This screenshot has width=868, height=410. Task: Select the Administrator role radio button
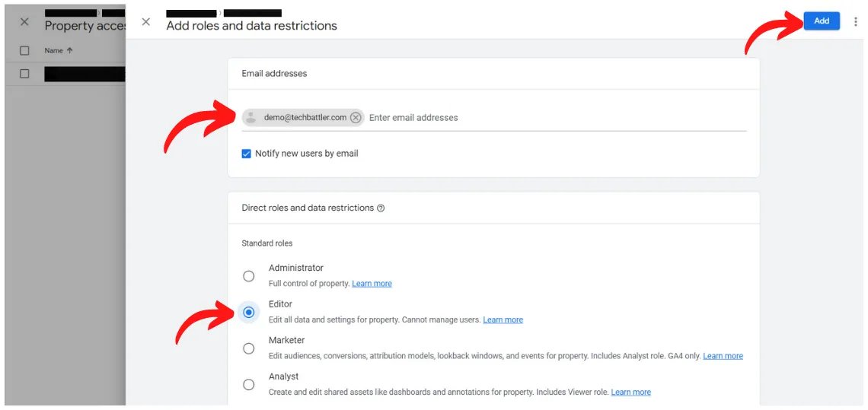249,275
